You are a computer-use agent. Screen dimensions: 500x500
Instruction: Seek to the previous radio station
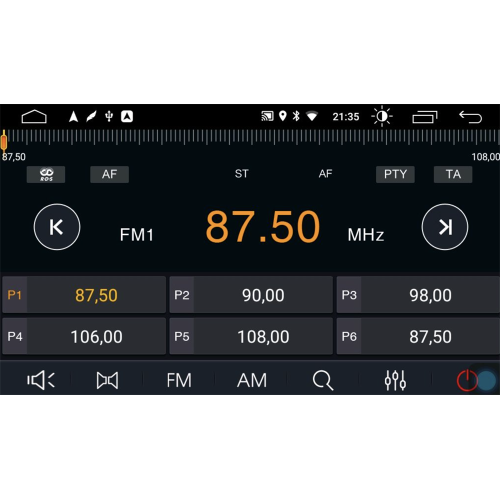click(57, 227)
